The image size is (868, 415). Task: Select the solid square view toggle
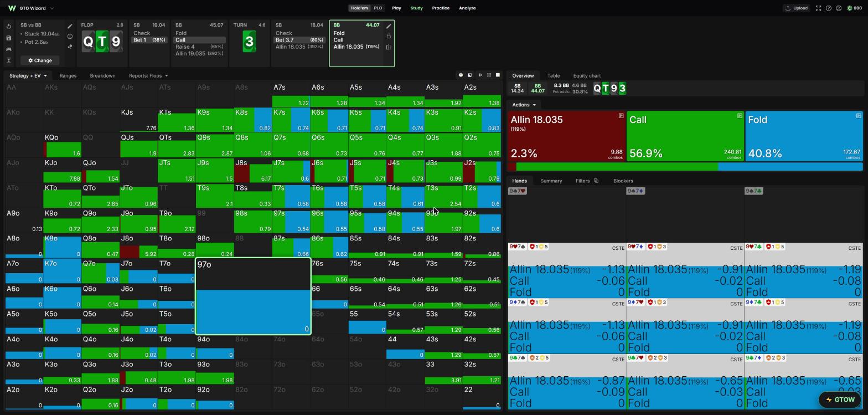498,75
